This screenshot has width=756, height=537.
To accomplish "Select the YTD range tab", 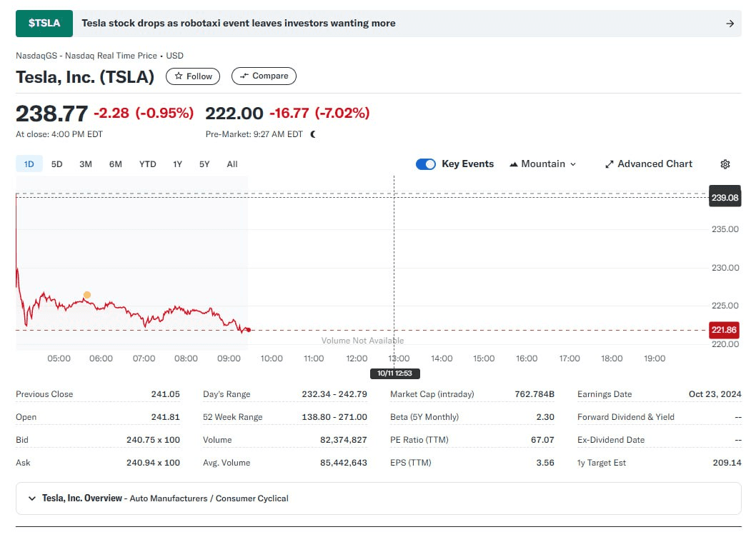I will [147, 164].
